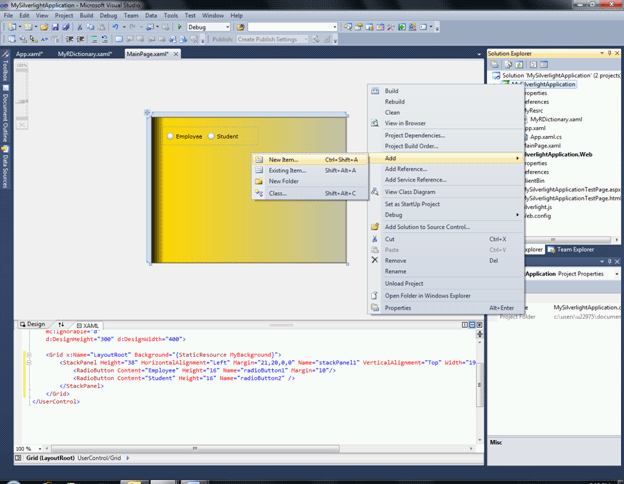This screenshot has width=624, height=484.
Task: Click the Remove X icon in context menu
Action: [375, 260]
